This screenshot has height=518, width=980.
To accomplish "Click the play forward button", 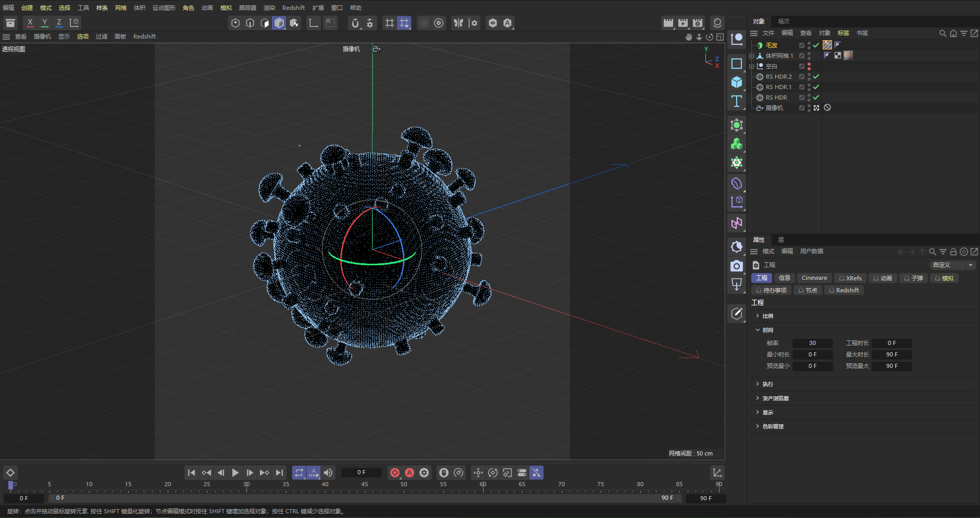I will point(235,473).
